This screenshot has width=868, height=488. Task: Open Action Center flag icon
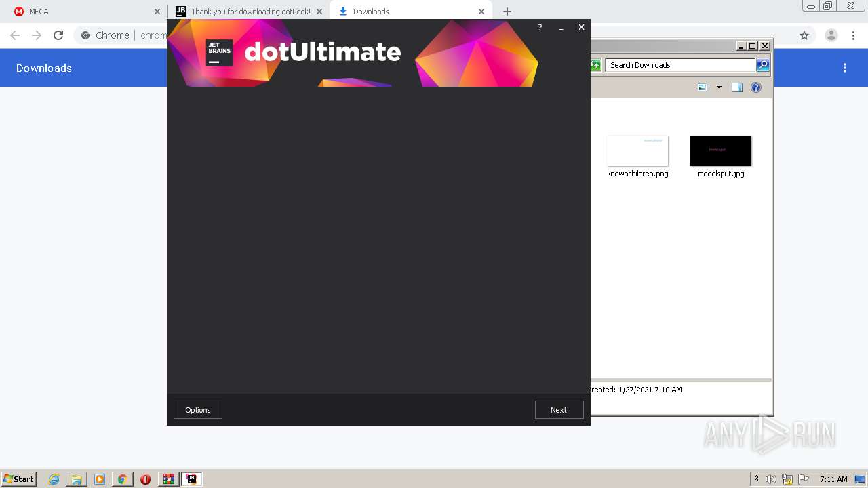click(x=804, y=479)
